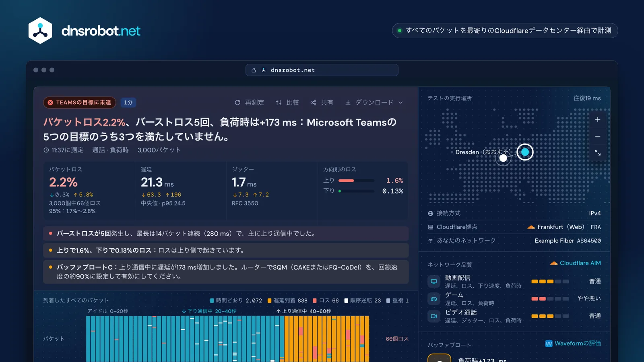Viewport: 644px width, 362px height.
Task: Click the 動画配信 monitor icon
Action: 434,282
